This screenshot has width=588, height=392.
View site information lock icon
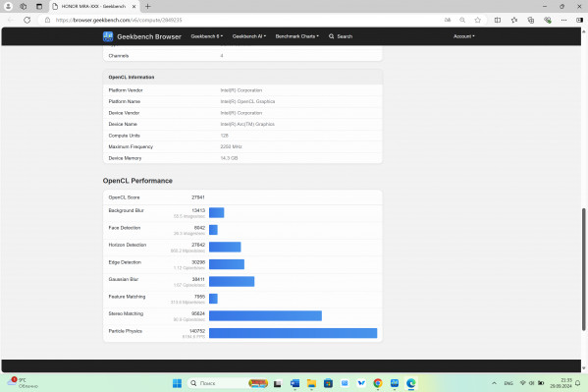pyautogui.click(x=48, y=20)
